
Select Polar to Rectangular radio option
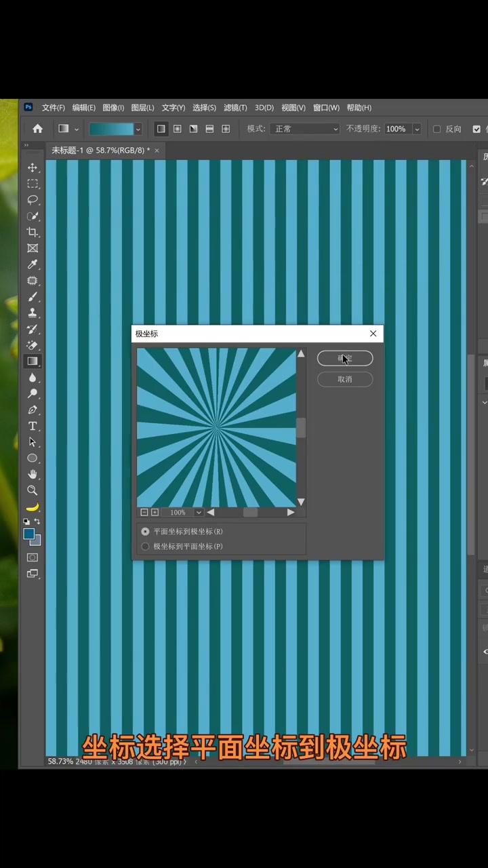(x=145, y=547)
